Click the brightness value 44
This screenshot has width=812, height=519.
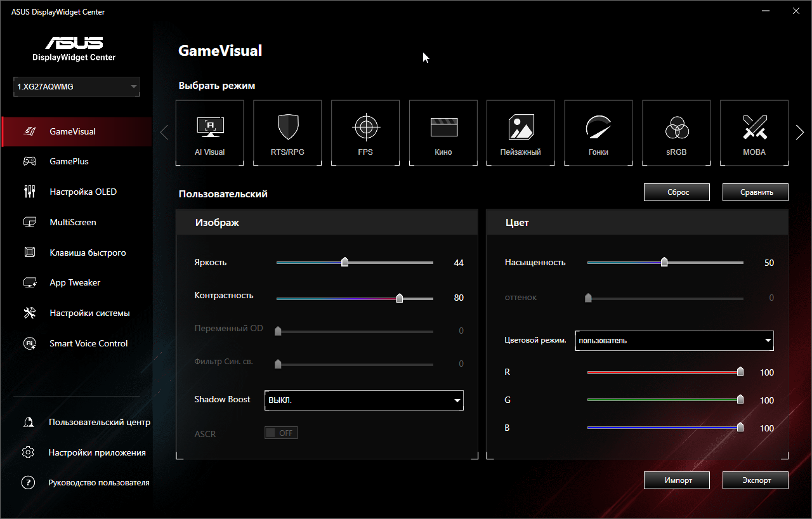[459, 263]
